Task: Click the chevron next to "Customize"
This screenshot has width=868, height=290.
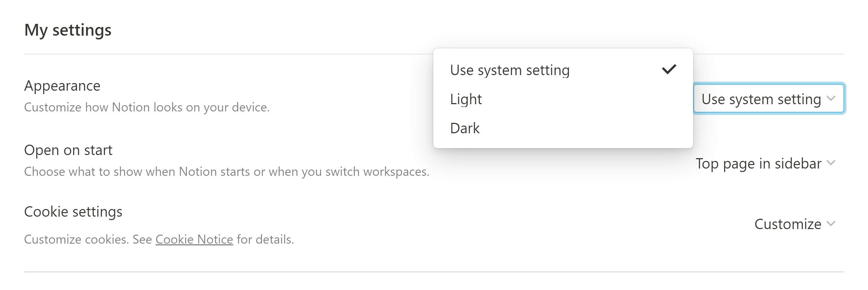Action: pos(830,224)
